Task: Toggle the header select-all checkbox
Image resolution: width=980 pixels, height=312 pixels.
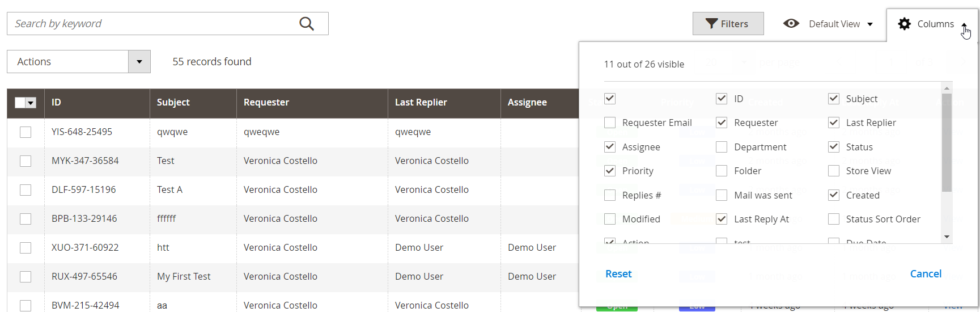Action: tap(20, 103)
